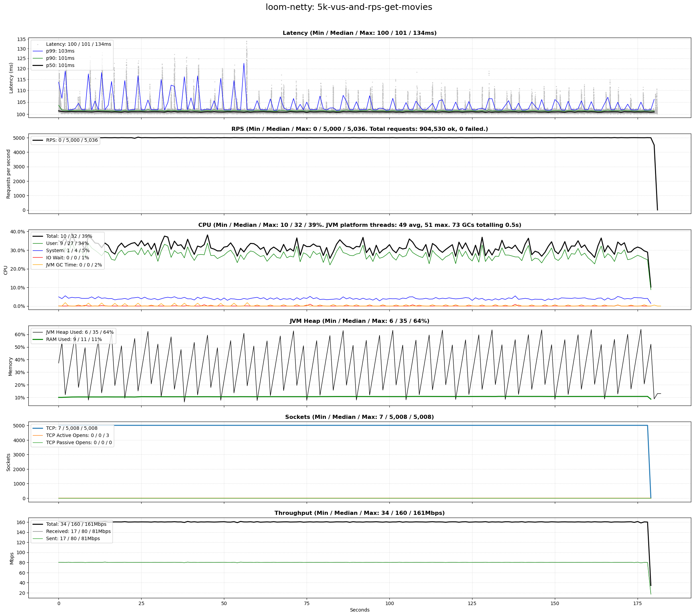Click the Sockets chart title

tap(359, 417)
